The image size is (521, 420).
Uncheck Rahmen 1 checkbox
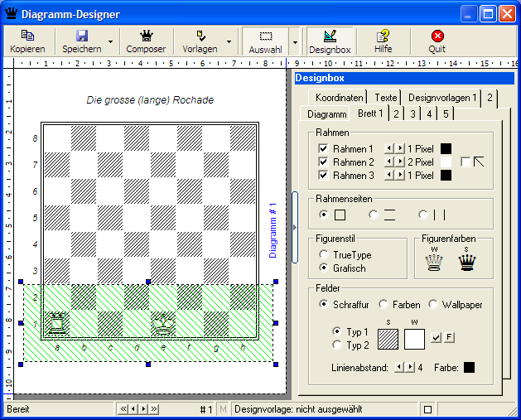[323, 148]
